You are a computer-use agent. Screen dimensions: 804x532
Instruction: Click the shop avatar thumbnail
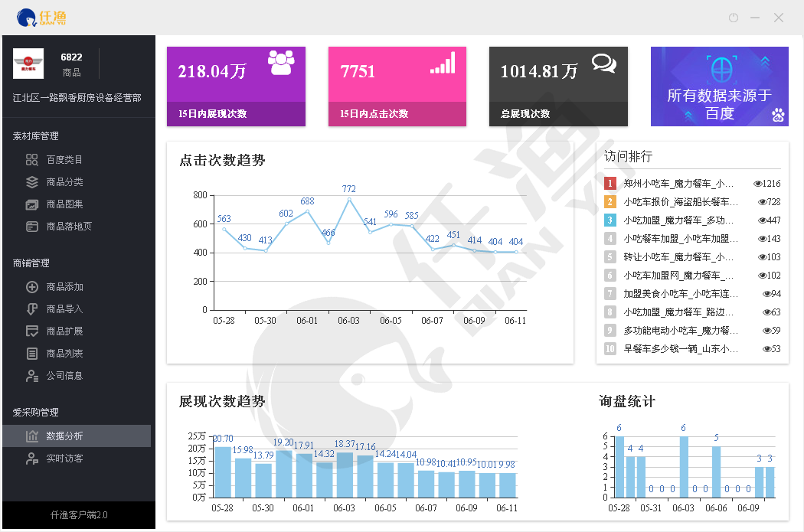point(28,64)
